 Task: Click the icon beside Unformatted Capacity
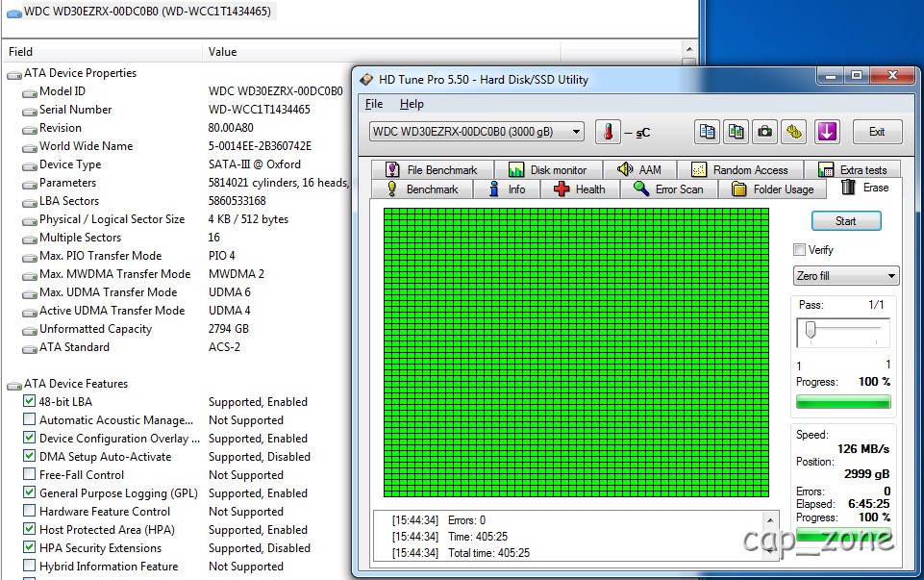click(30, 330)
